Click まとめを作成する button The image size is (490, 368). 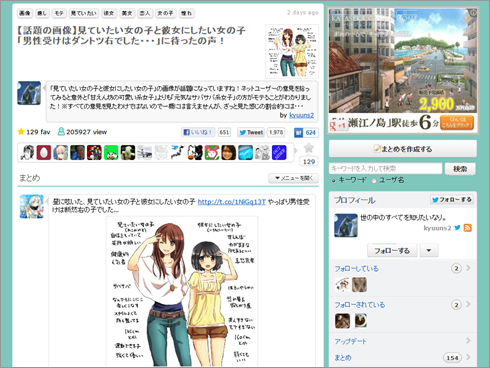(403, 149)
